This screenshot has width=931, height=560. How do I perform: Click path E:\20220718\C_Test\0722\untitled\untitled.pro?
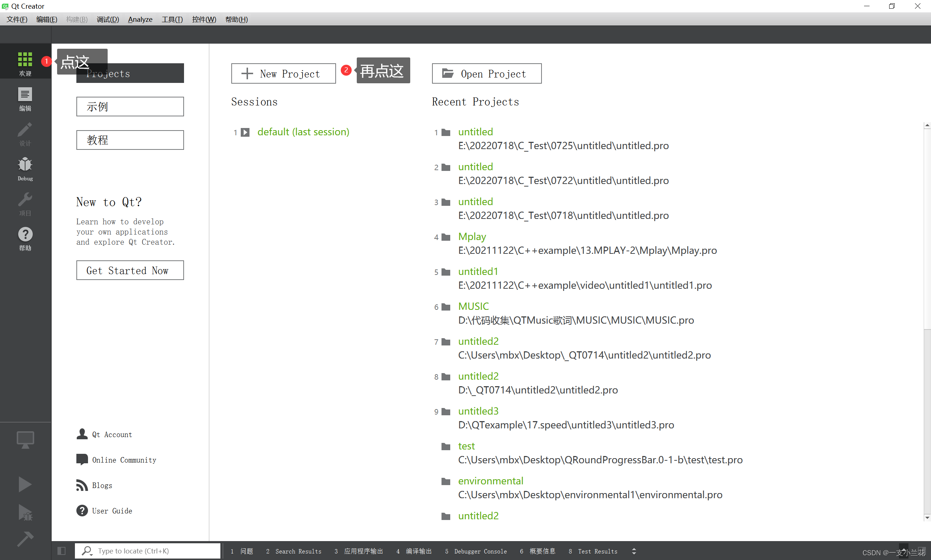point(563,181)
